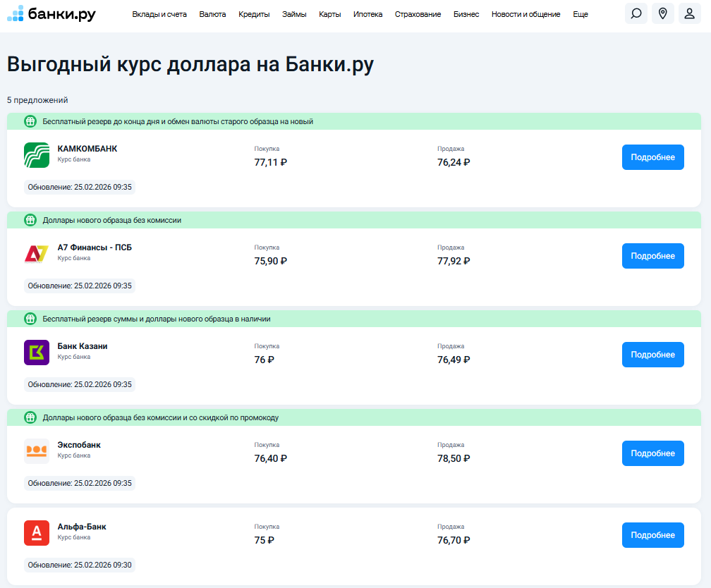Click the Вклады и счета link
This screenshot has height=588, width=711.
161,13
